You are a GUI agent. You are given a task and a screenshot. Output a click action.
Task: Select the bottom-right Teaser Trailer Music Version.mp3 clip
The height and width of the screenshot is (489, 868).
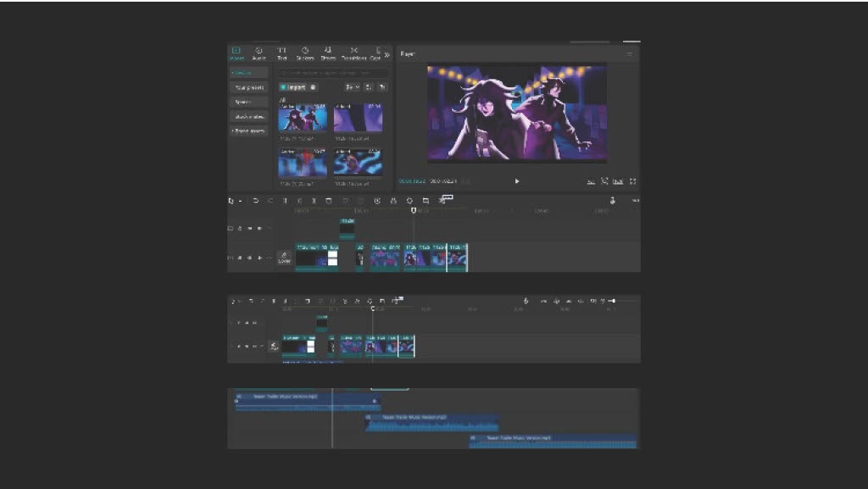pos(553,441)
